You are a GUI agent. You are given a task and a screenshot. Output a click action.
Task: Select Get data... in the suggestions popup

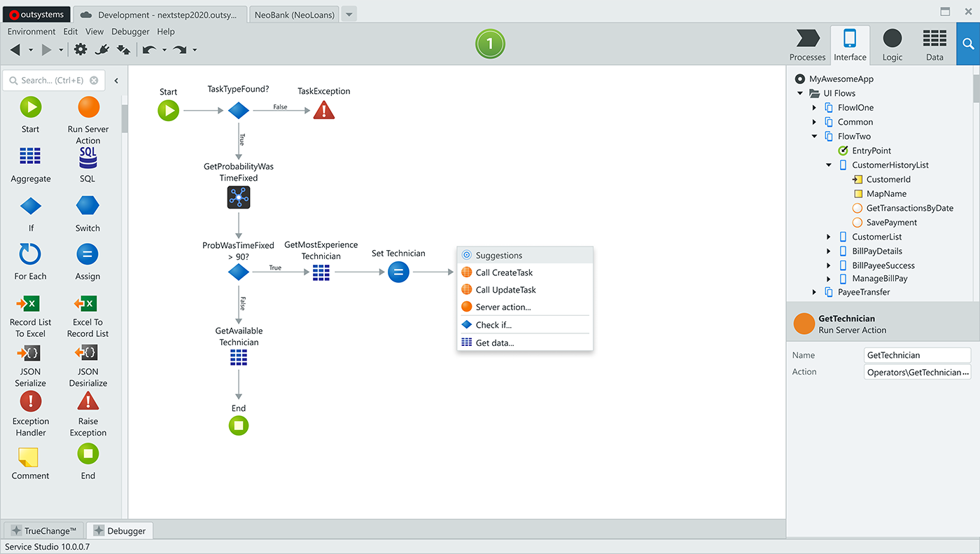(x=497, y=342)
